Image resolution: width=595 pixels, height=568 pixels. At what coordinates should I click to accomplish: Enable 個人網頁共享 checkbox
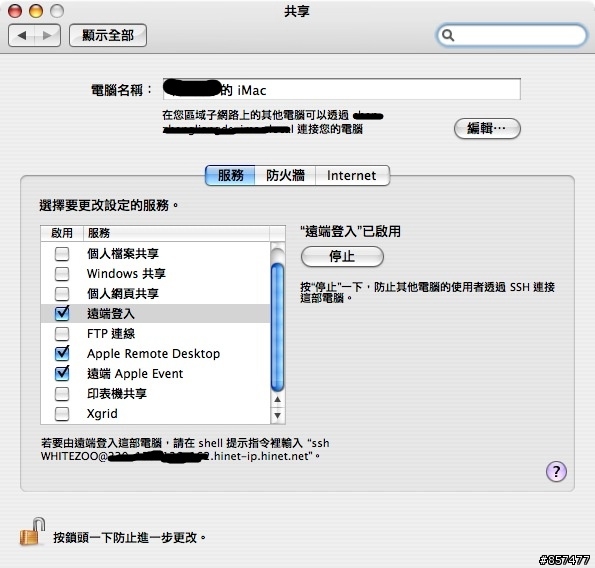pos(62,294)
